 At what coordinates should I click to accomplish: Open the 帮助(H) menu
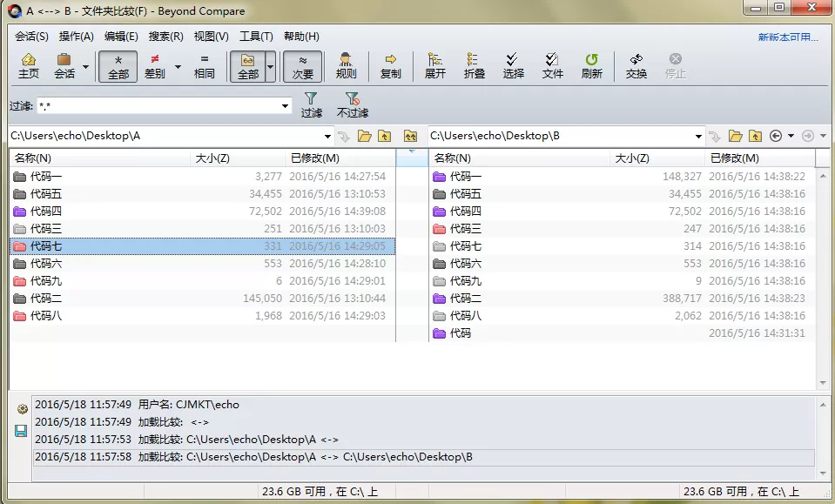click(301, 37)
